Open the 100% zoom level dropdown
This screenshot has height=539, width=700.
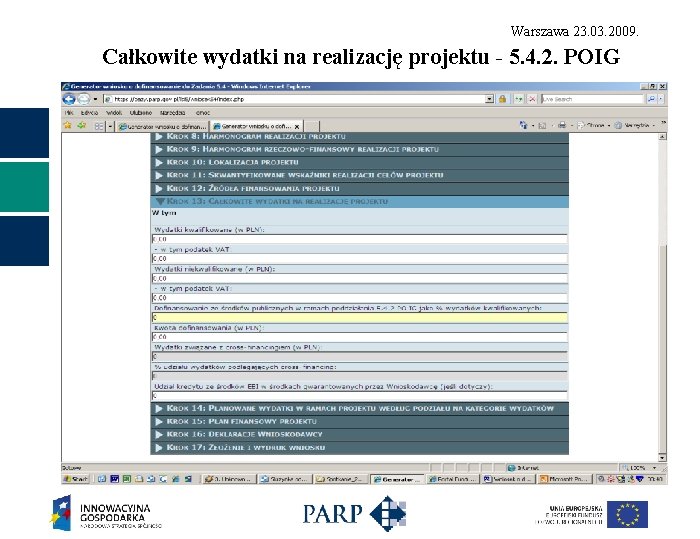[654, 468]
